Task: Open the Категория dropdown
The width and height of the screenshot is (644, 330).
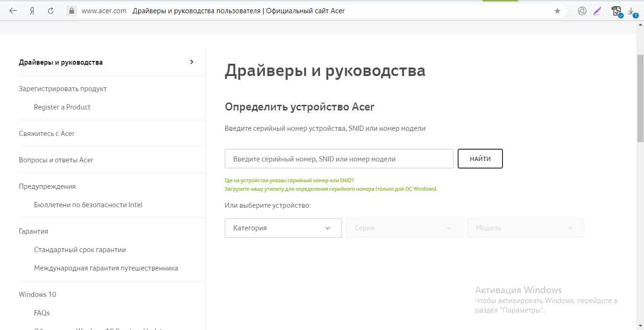Action: coord(283,228)
